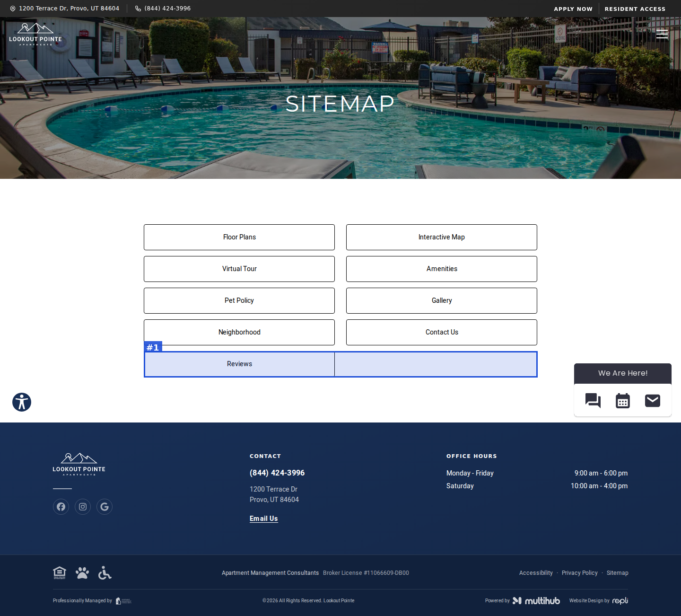Open the live chat icon

click(x=593, y=401)
